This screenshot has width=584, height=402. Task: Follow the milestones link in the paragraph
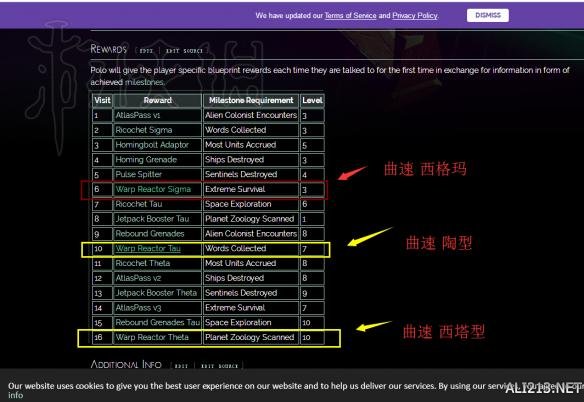coord(144,82)
